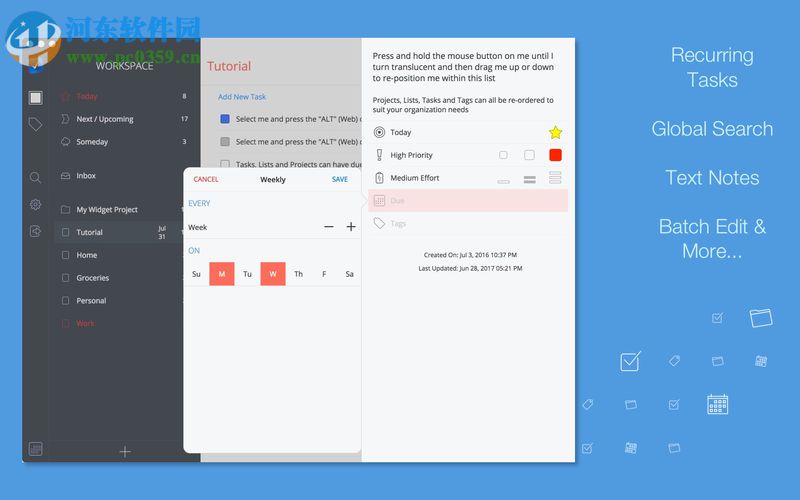Click the 'Last Updated: Jun 28, 2017 05:21 PM' text
This screenshot has height=500, width=800.
pos(470,268)
